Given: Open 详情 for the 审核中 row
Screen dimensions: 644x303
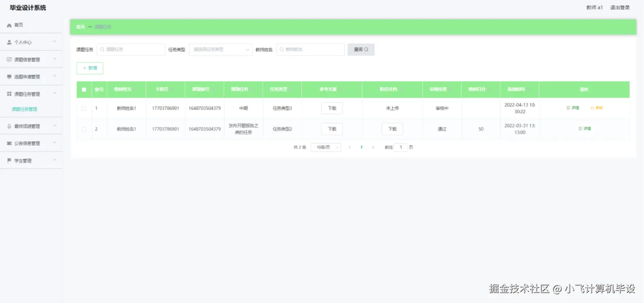Looking at the screenshot, I should 573,108.
